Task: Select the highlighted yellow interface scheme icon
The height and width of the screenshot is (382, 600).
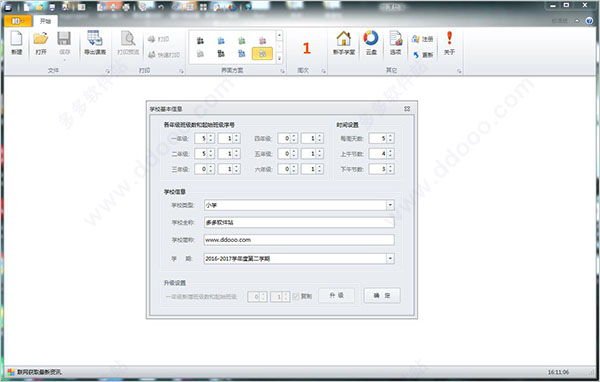Action: pos(262,54)
